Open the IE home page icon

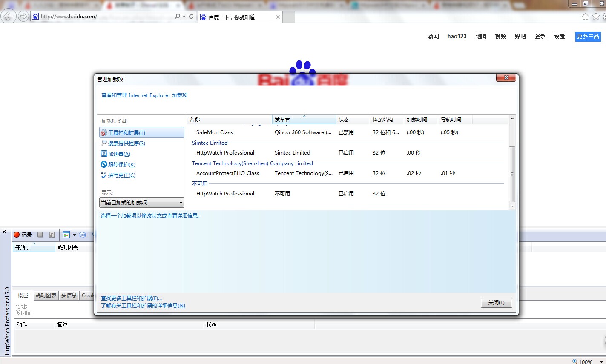click(x=585, y=17)
